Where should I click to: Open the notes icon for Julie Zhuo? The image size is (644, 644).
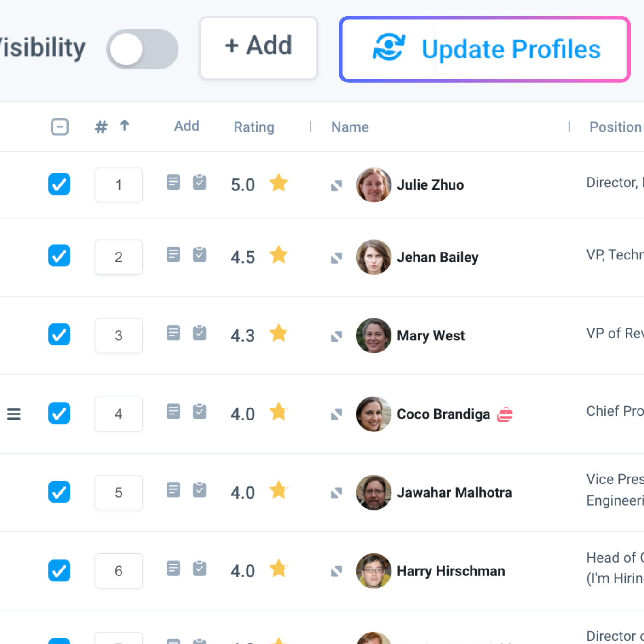click(173, 183)
